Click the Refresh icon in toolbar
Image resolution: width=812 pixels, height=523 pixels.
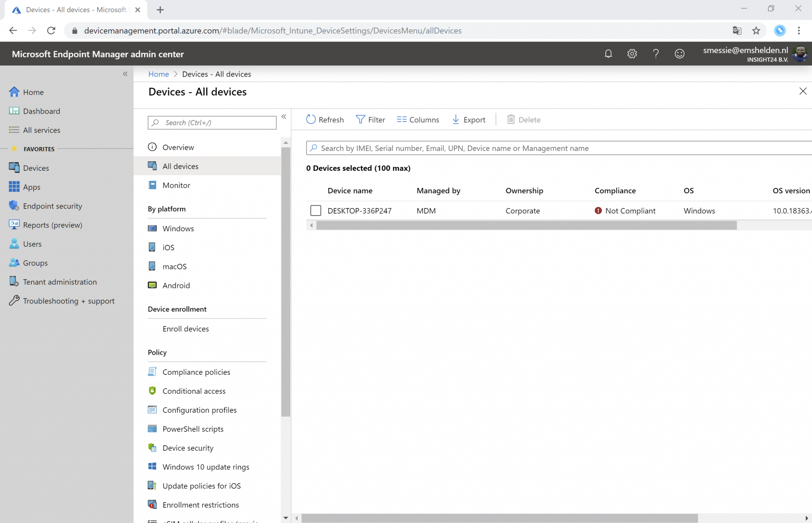(x=311, y=120)
